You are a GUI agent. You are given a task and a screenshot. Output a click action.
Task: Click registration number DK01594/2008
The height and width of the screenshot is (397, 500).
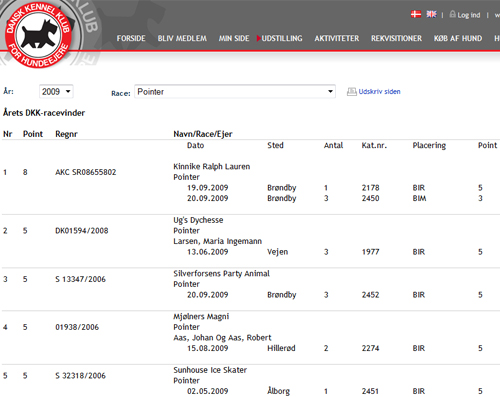coord(82,231)
